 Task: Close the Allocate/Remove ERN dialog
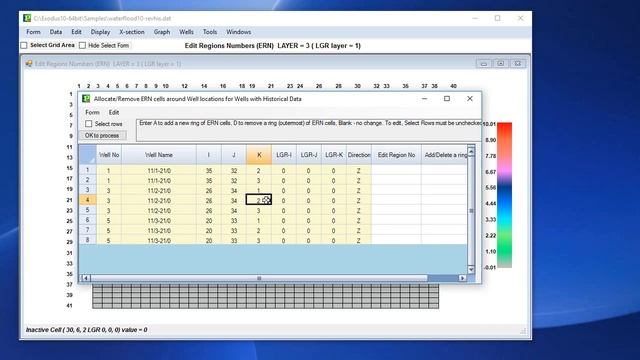click(x=470, y=98)
